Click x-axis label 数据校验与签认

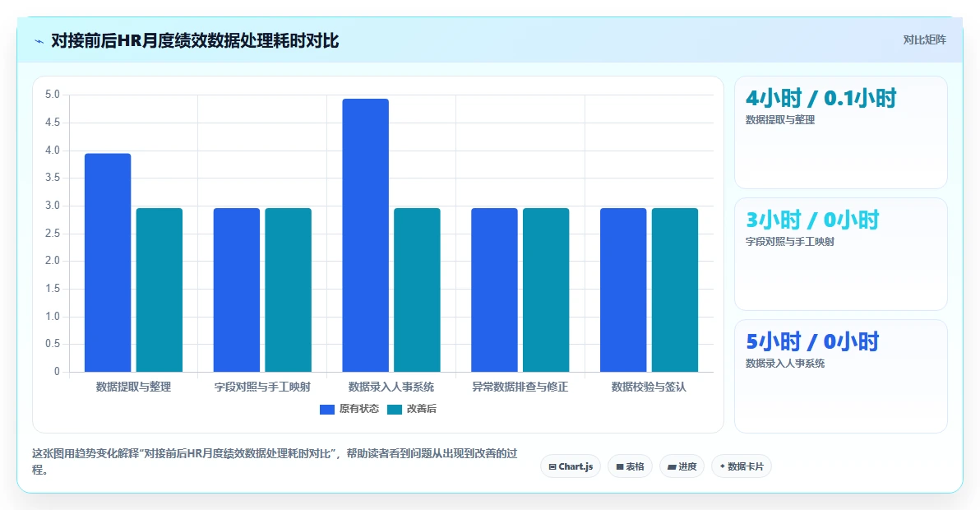pos(649,387)
